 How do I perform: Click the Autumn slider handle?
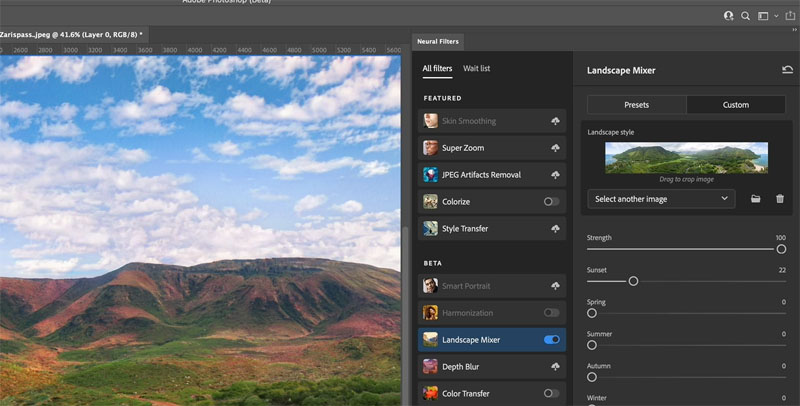pos(592,377)
